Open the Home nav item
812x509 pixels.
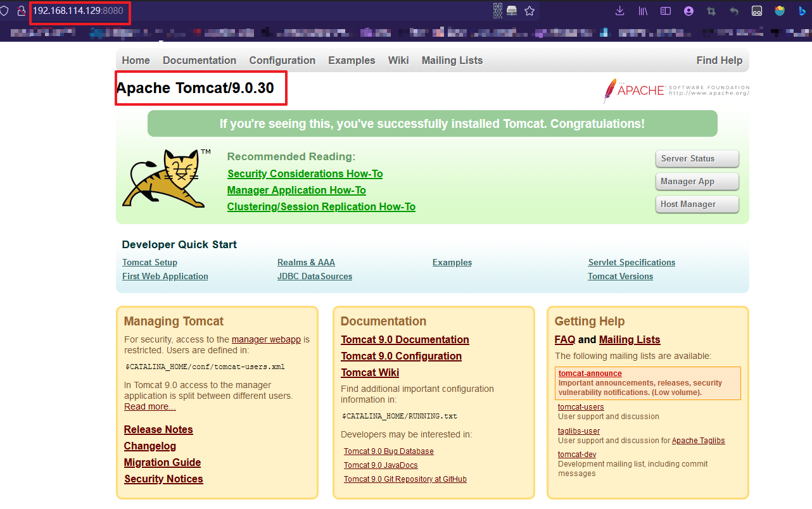[136, 60]
